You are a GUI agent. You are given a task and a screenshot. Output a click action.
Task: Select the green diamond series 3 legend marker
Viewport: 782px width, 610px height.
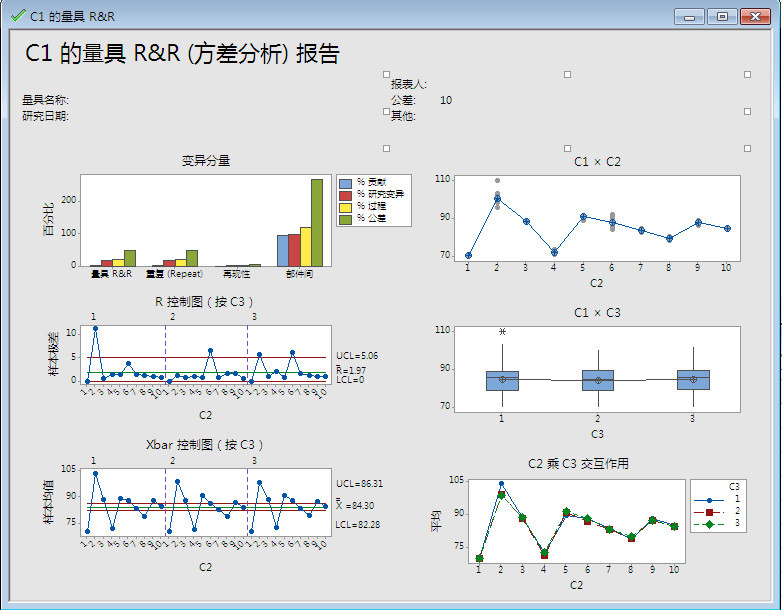point(710,524)
